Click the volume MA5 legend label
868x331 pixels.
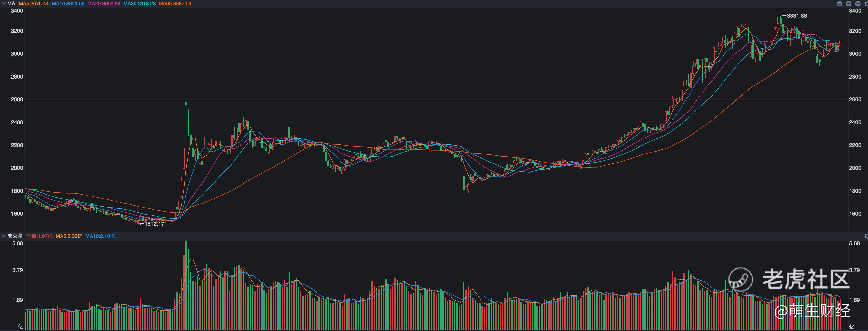[69, 236]
